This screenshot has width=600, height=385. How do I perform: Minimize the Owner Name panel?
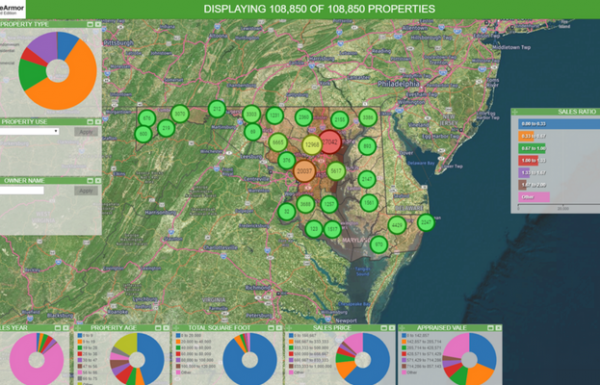click(x=90, y=181)
